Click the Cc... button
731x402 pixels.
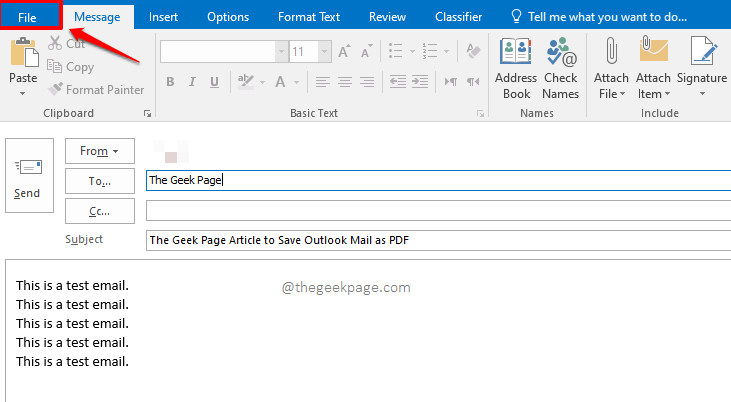99,211
